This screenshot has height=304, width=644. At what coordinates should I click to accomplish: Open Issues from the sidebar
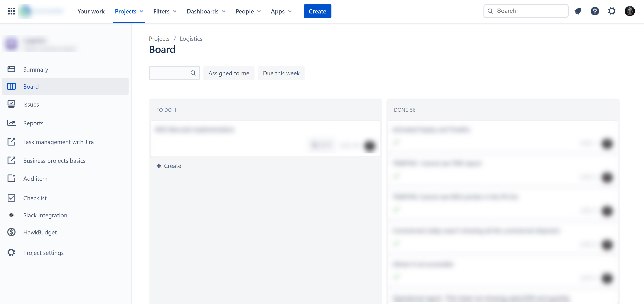click(31, 104)
